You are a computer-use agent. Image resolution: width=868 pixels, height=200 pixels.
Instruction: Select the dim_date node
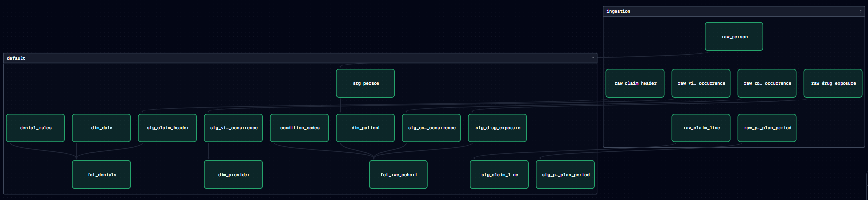point(101,128)
